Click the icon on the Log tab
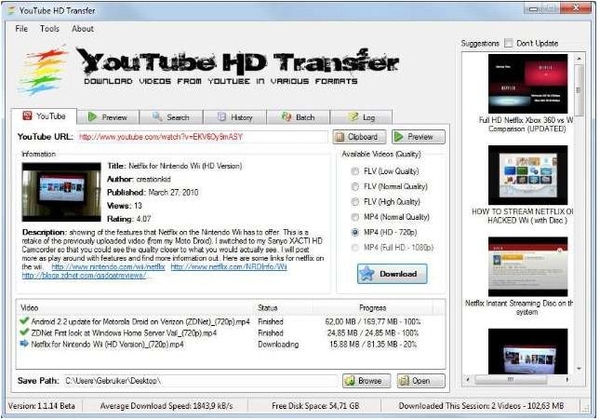Image resolution: width=600 pixels, height=420 pixels. tap(354, 116)
